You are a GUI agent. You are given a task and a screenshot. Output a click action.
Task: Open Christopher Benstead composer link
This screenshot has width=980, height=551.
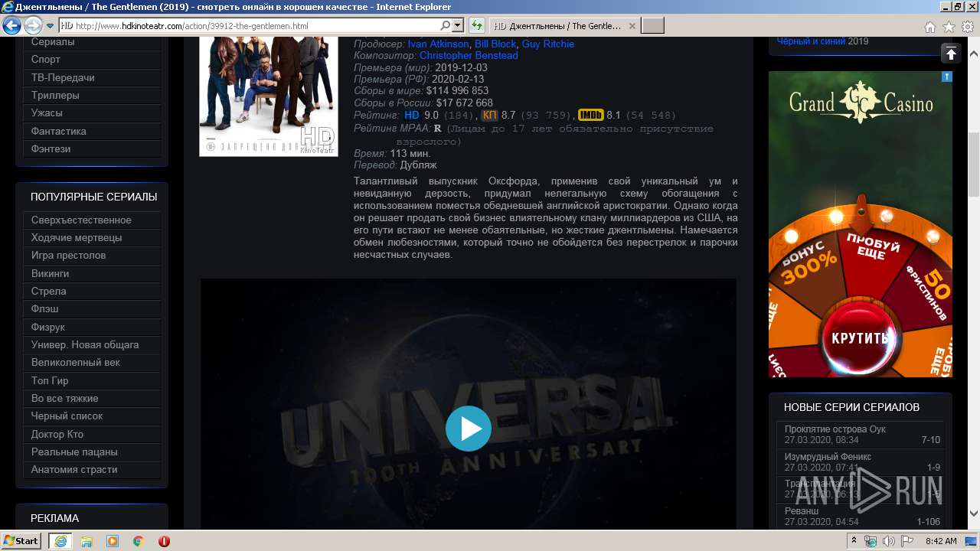pos(469,56)
